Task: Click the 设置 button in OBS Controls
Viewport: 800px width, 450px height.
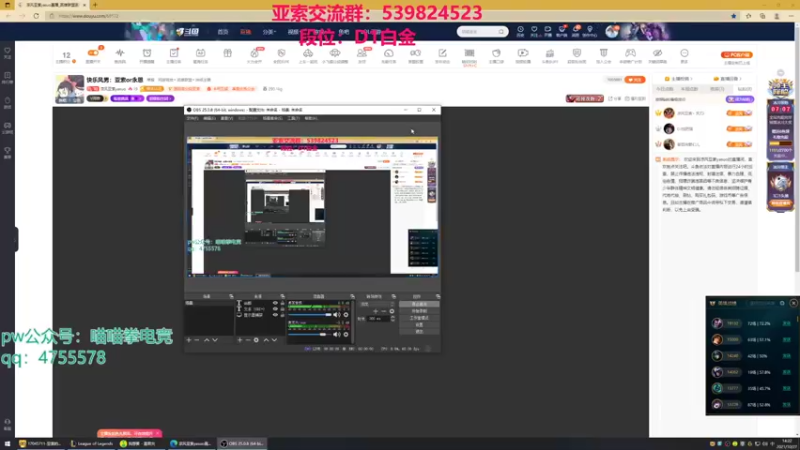Action: point(419,324)
